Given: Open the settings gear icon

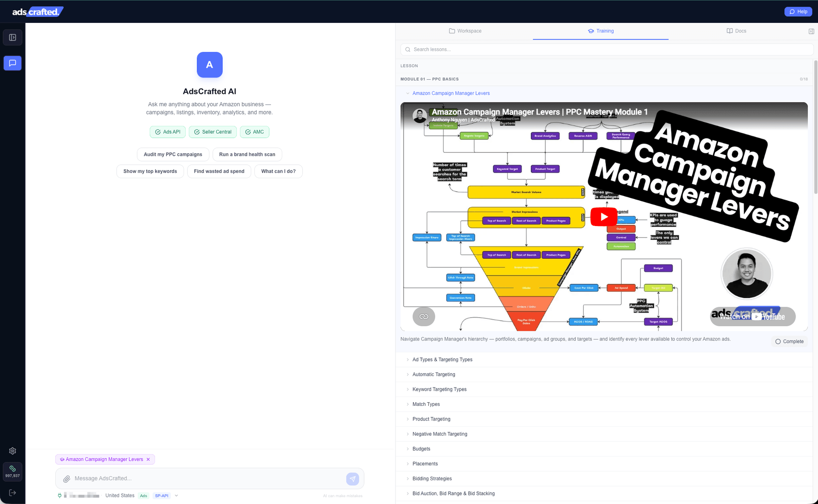Looking at the screenshot, I should pyautogui.click(x=13, y=451).
